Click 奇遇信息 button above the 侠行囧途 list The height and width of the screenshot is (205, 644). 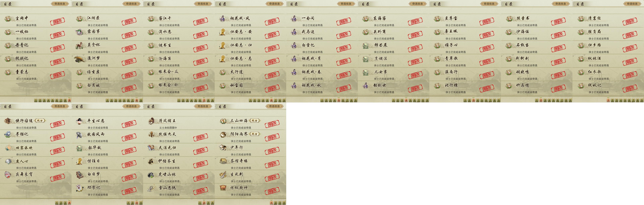click(60, 106)
